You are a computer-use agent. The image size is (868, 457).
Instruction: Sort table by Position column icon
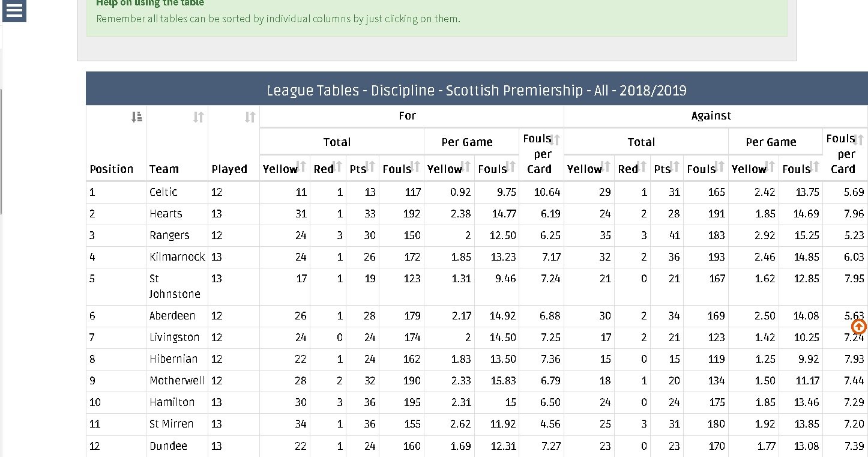pos(137,117)
